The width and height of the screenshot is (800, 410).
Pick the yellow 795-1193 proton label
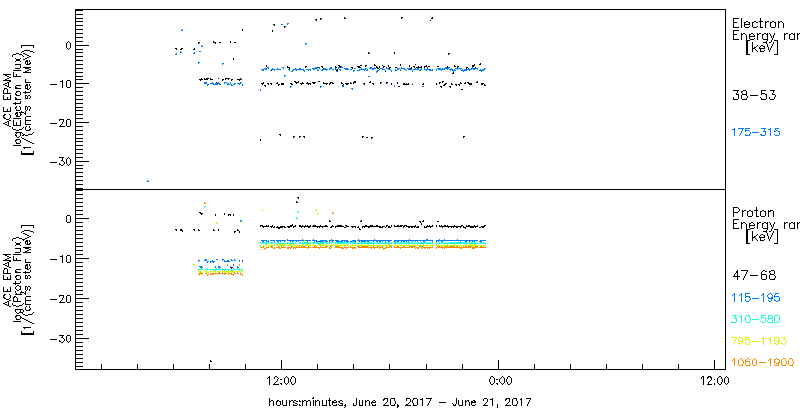759,341
